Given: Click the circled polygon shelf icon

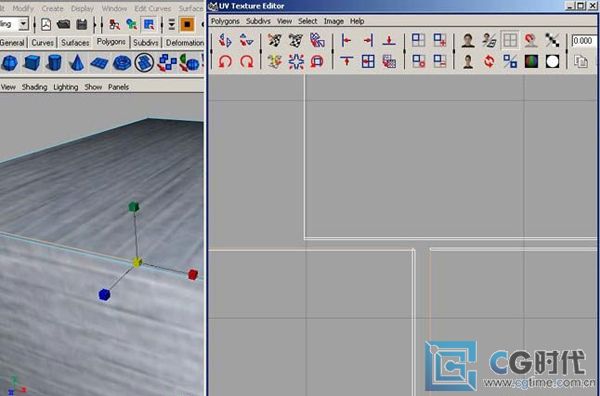Looking at the screenshot, I should click(x=144, y=63).
